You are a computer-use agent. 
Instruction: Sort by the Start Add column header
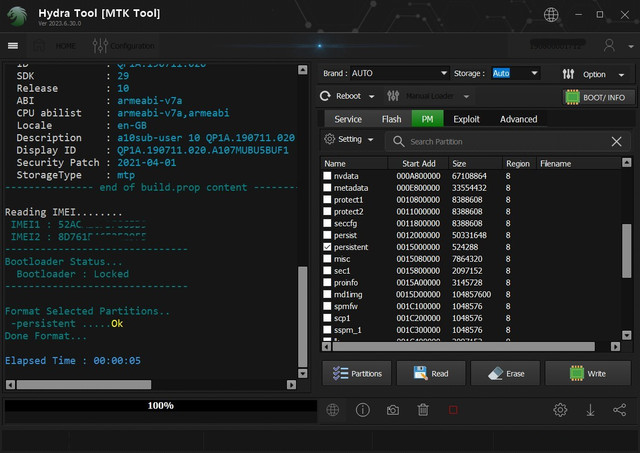(418, 163)
